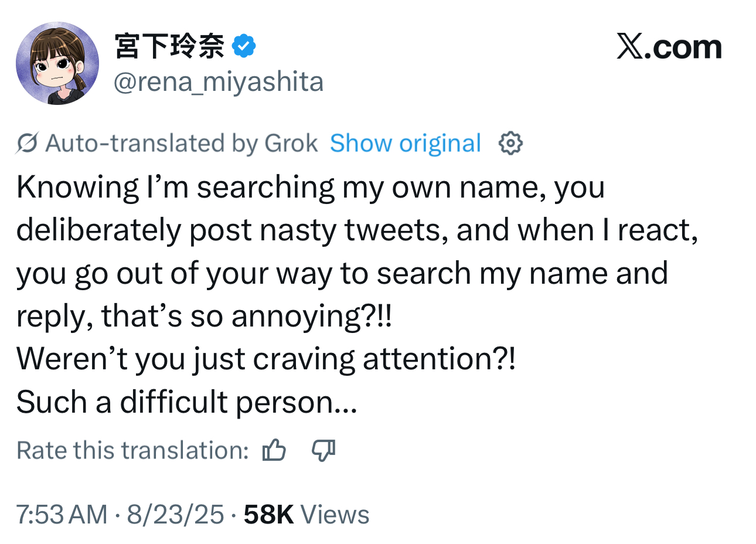This screenshot has height=544, width=756.
Task: Open the 宮下玲奈 display name
Action: tap(170, 46)
